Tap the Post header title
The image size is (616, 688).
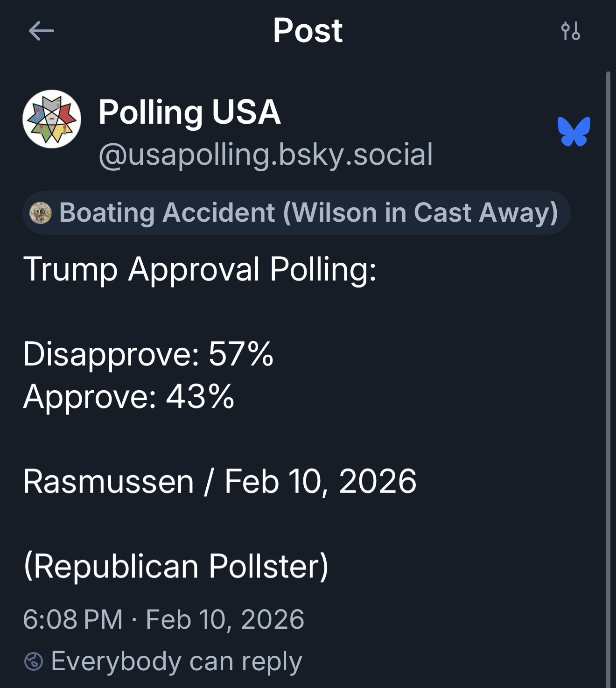point(308,31)
